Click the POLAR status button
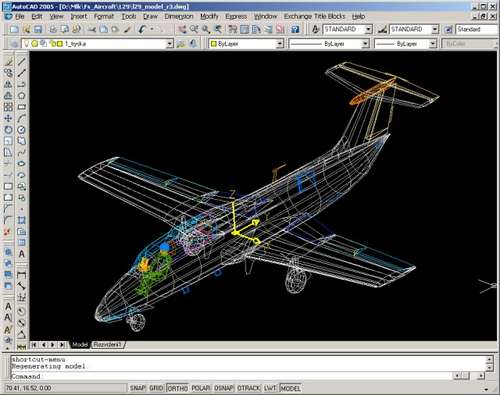The height and width of the screenshot is (395, 500). tap(201, 388)
